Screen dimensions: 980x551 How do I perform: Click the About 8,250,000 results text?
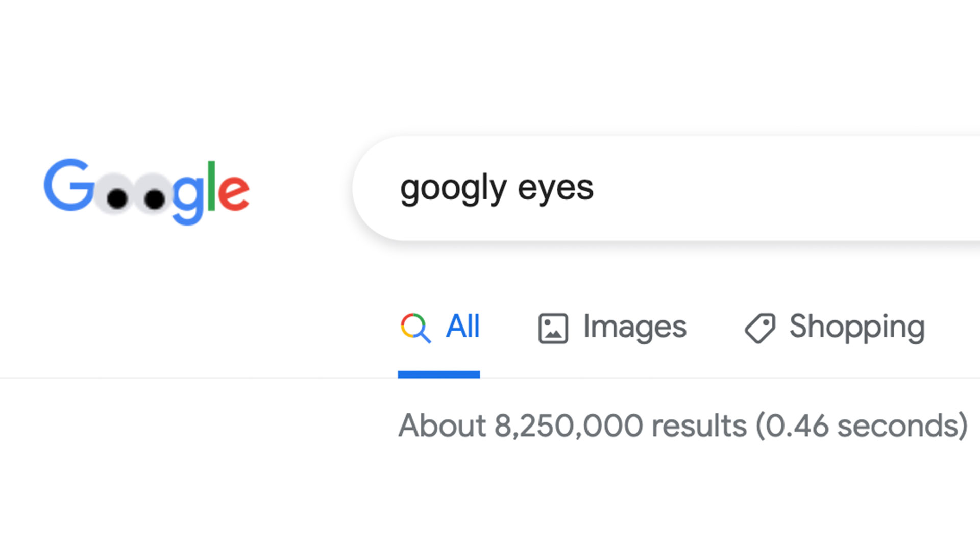(x=572, y=425)
